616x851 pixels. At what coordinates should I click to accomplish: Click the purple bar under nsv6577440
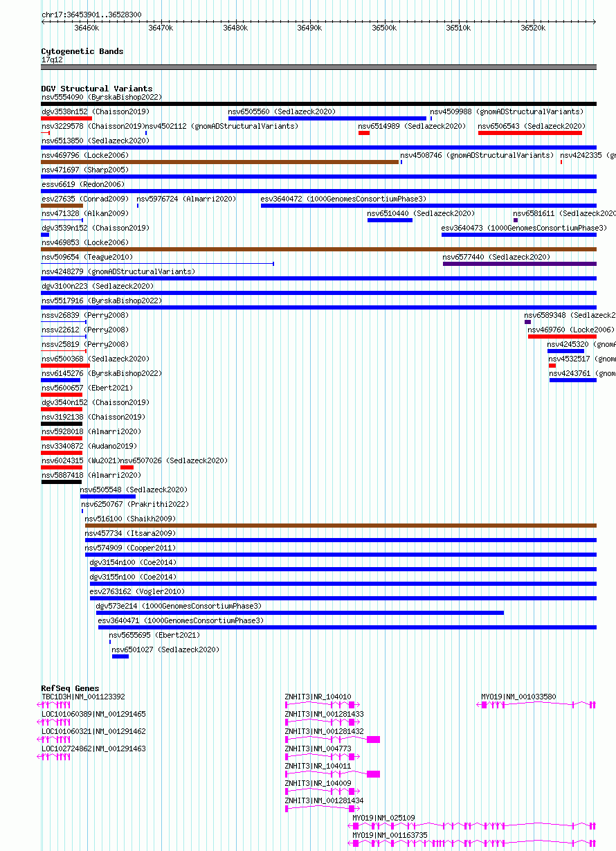point(520,263)
